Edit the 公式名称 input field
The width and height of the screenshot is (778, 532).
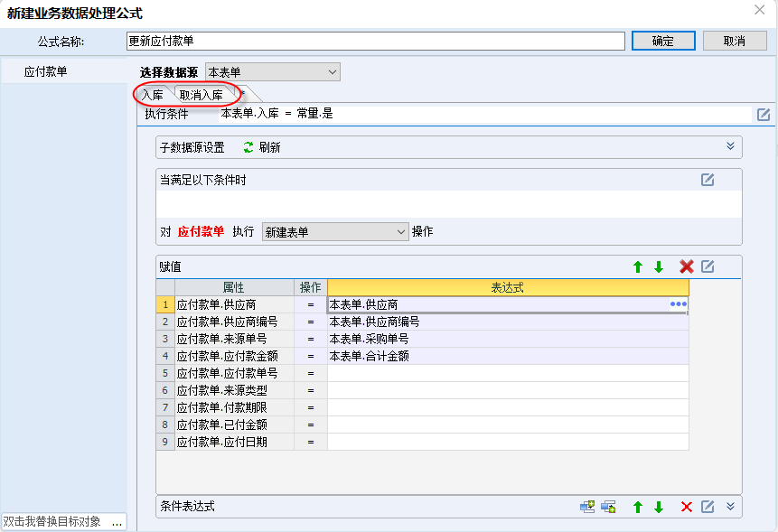(x=376, y=42)
